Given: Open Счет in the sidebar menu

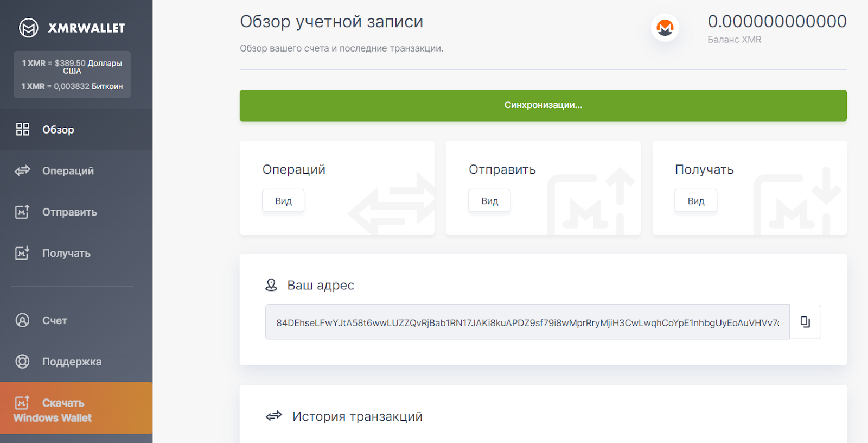Looking at the screenshot, I should (x=76, y=320).
